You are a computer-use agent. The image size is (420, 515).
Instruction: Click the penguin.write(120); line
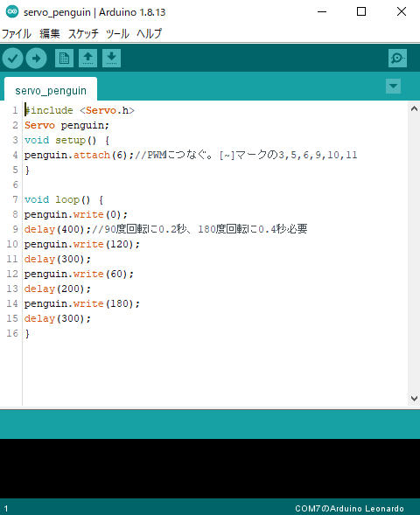[82, 244]
